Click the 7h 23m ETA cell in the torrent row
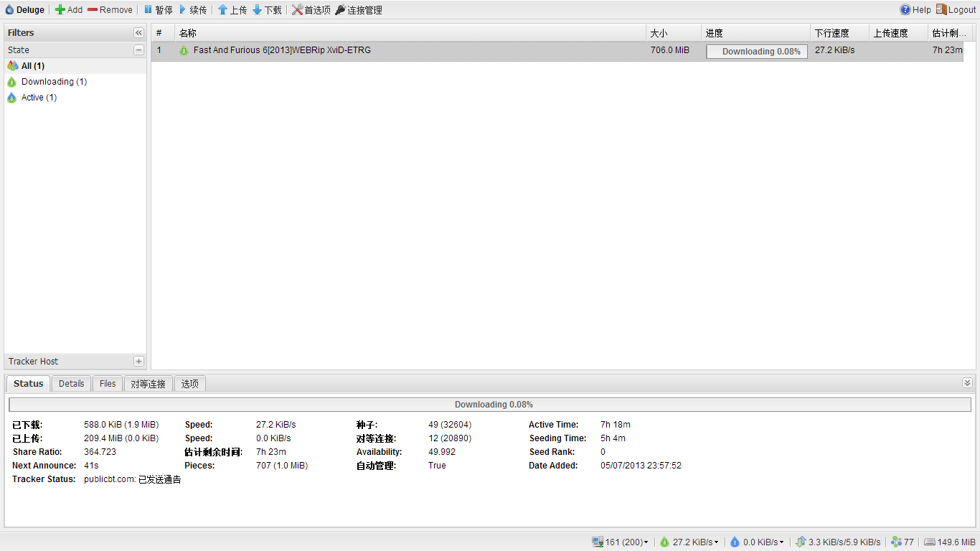This screenshot has height=551, width=980. (947, 50)
